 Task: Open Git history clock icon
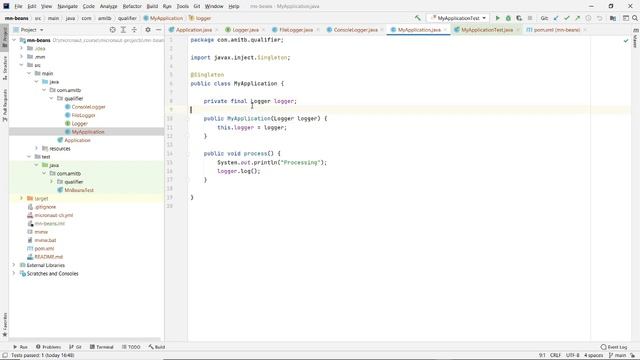tap(588, 18)
